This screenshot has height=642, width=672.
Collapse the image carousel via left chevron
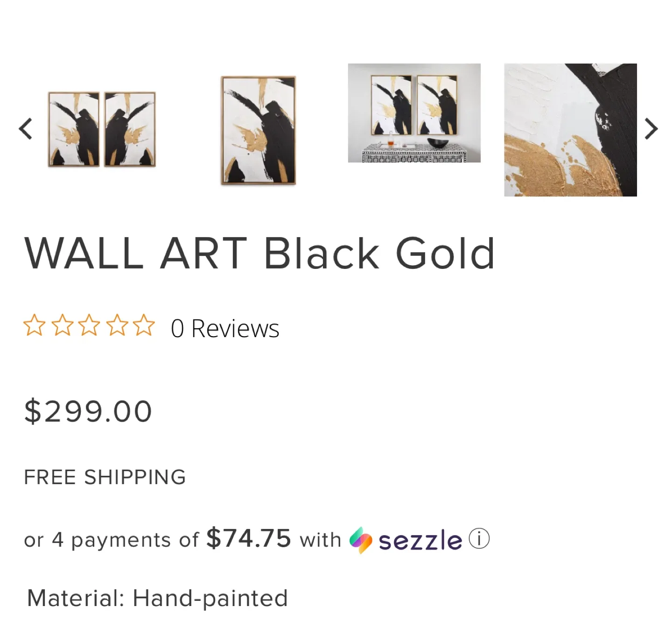point(27,128)
